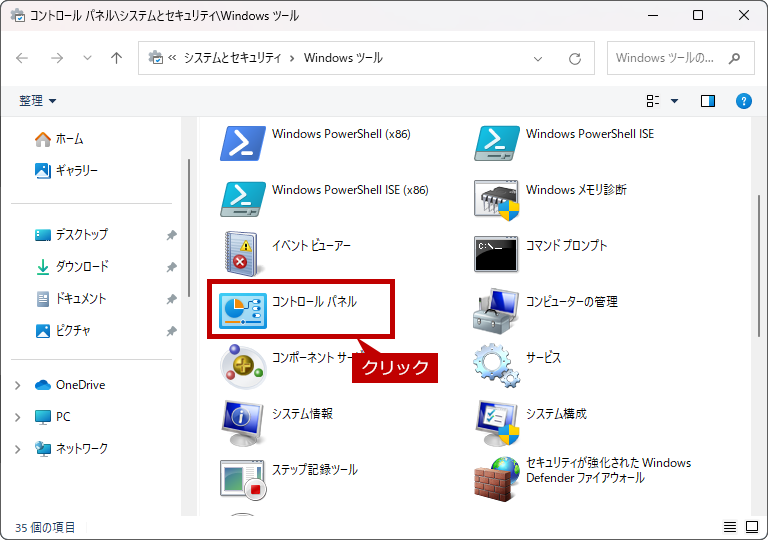Open the コンピューターの管理 icon
This screenshot has height=540, width=768.
click(496, 311)
